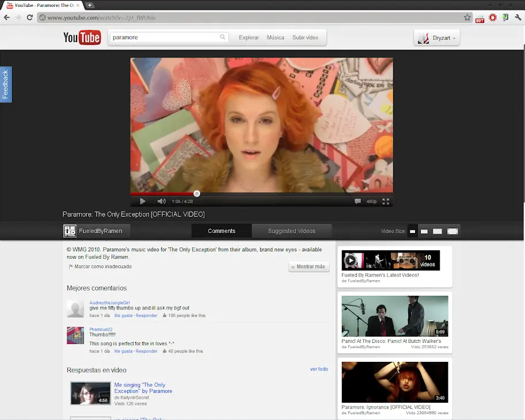Viewport: 525px width, 420px height.
Task: Click Responder on AudreytheJungleGirl's comment
Action: (x=146, y=316)
